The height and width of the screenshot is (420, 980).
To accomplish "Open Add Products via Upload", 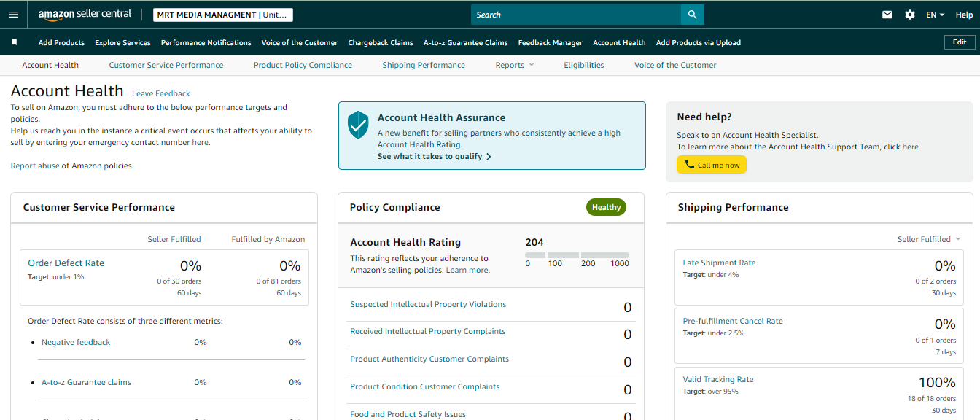I will coord(699,42).
